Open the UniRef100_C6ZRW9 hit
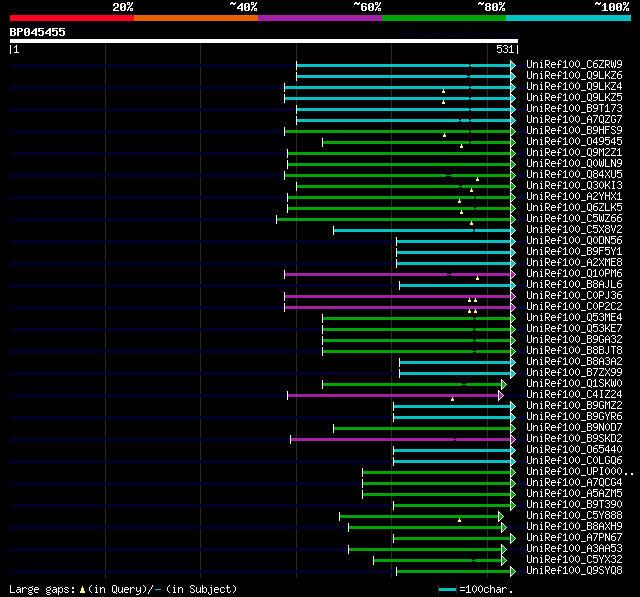Screen dimensions: 640x597 tap(574, 64)
